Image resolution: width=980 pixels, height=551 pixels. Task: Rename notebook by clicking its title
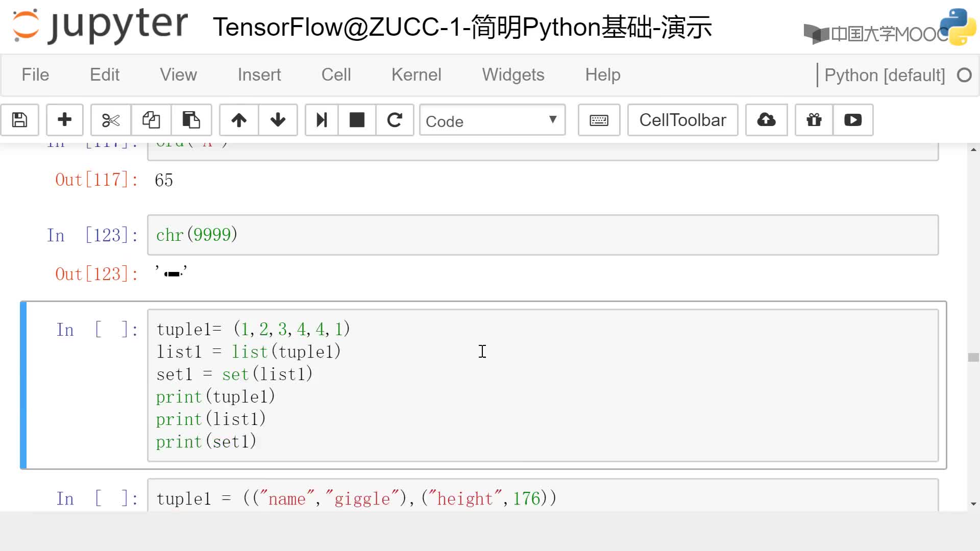point(462,27)
